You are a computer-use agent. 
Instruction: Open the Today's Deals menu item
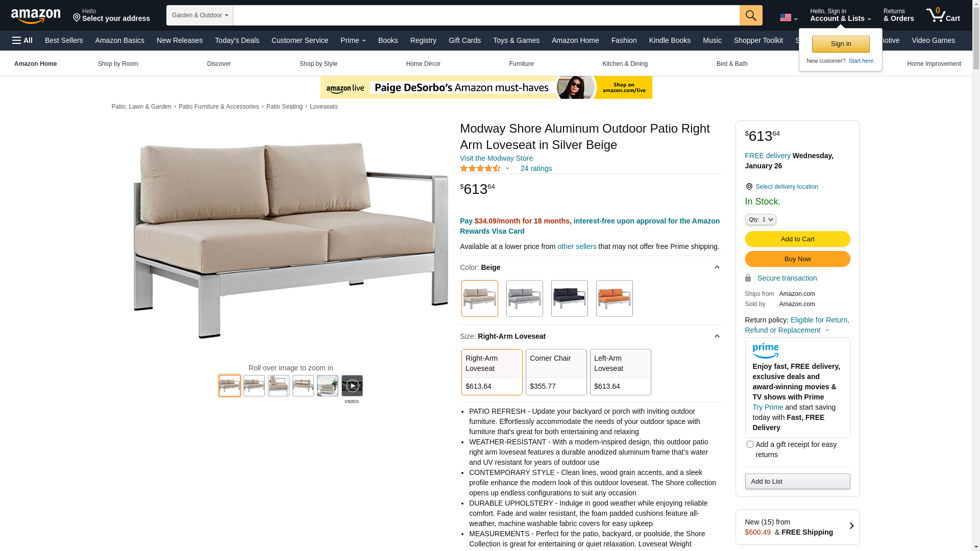[237, 40]
